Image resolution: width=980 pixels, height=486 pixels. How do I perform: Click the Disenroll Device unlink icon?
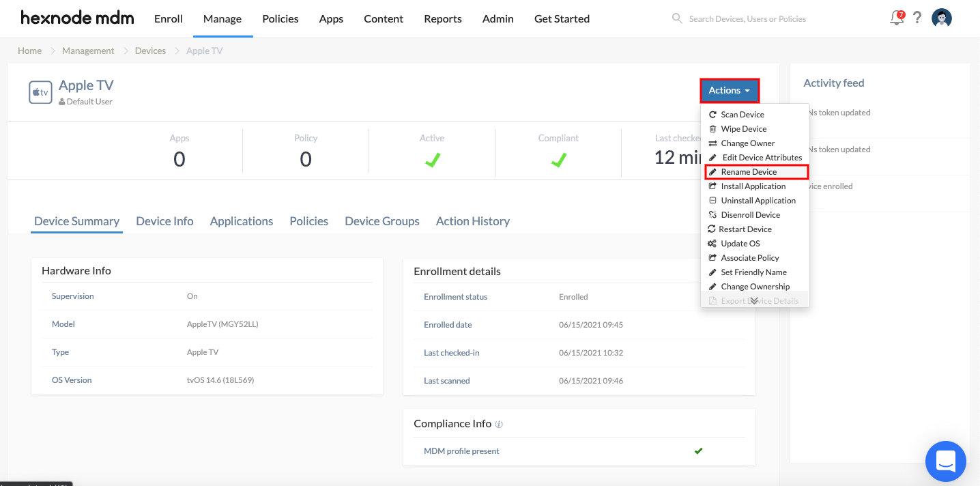tap(712, 215)
